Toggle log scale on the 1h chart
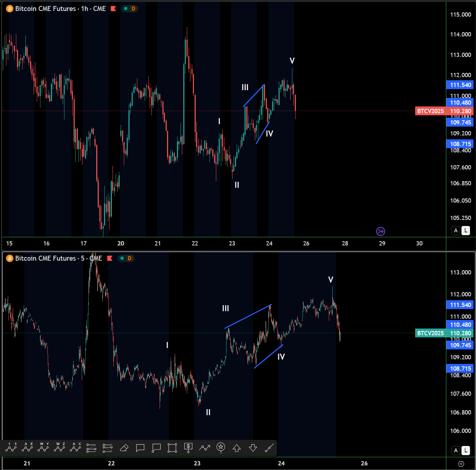This screenshot has width=476, height=470. pos(466,231)
